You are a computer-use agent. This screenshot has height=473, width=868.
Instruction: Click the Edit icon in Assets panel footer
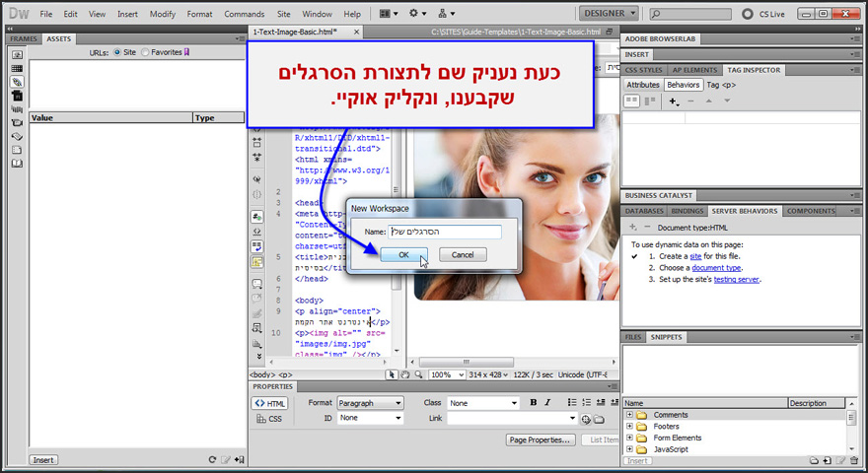click(x=226, y=460)
